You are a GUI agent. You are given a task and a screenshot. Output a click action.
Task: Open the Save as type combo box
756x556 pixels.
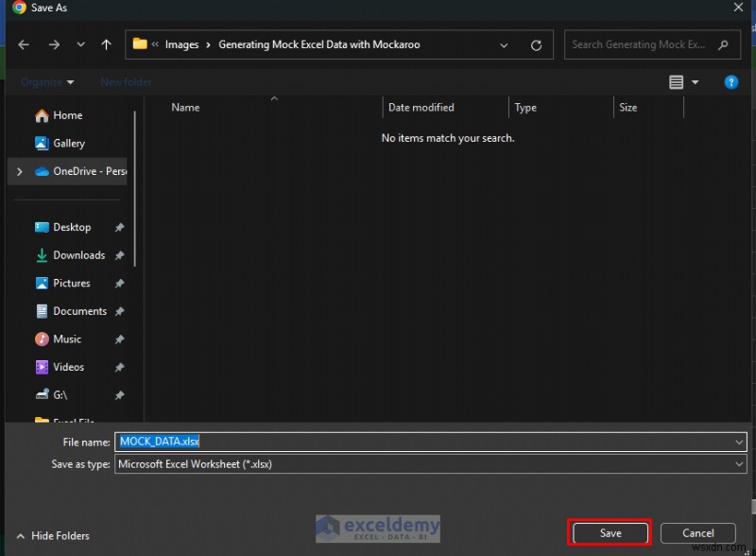431,464
